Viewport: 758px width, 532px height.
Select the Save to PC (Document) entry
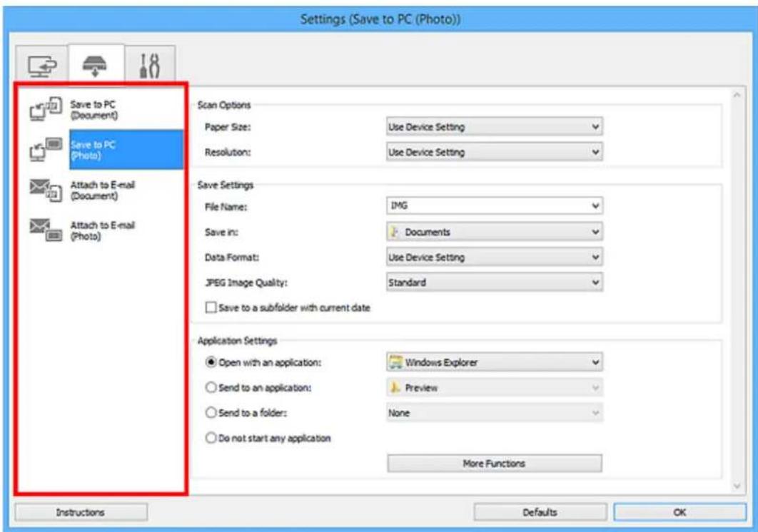pyautogui.click(x=94, y=110)
